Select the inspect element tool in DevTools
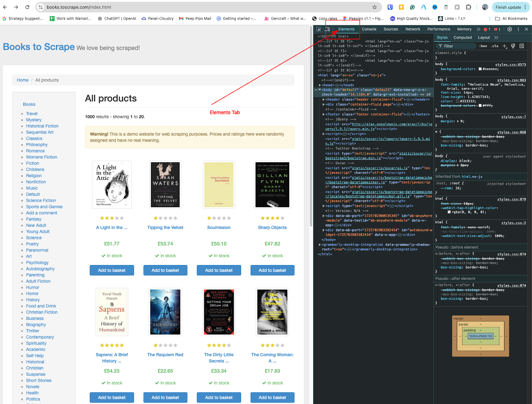 point(318,29)
